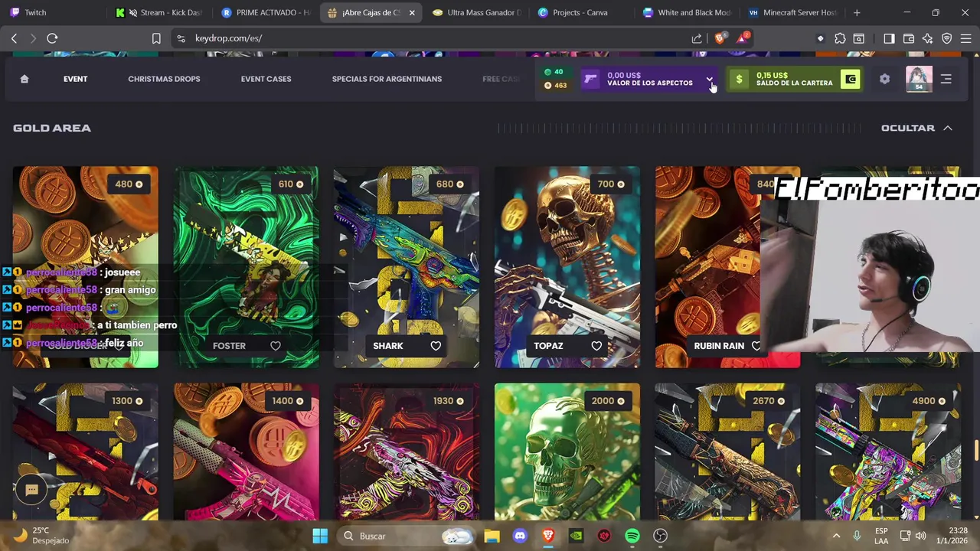
Task: Open the live chat bubble button
Action: (31, 490)
